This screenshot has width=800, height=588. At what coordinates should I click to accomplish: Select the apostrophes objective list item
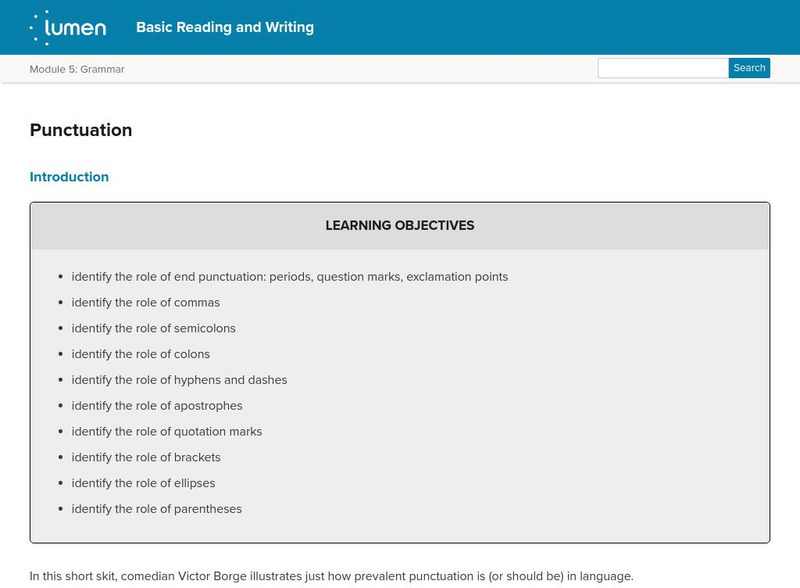[x=157, y=406]
